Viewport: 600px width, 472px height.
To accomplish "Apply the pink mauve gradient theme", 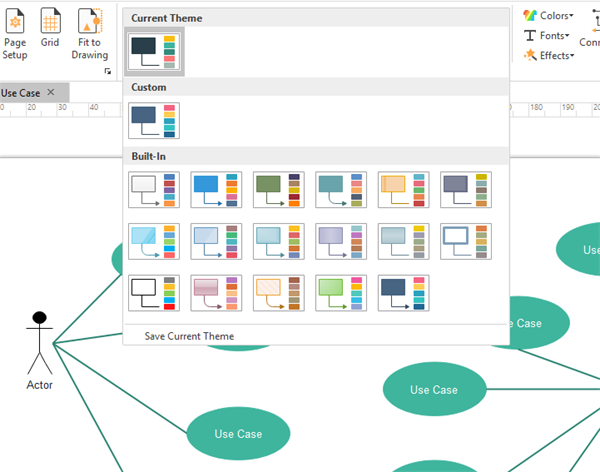I will [x=216, y=293].
